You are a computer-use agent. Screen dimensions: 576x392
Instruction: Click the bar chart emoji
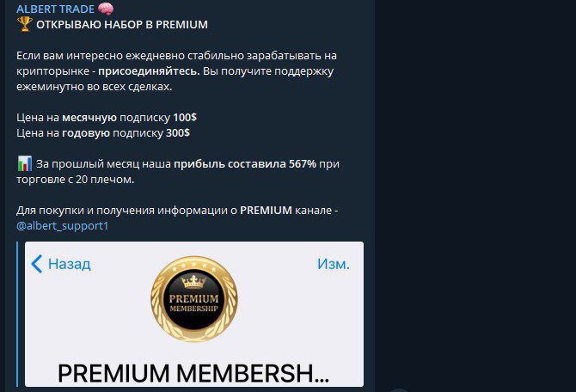pyautogui.click(x=25, y=163)
